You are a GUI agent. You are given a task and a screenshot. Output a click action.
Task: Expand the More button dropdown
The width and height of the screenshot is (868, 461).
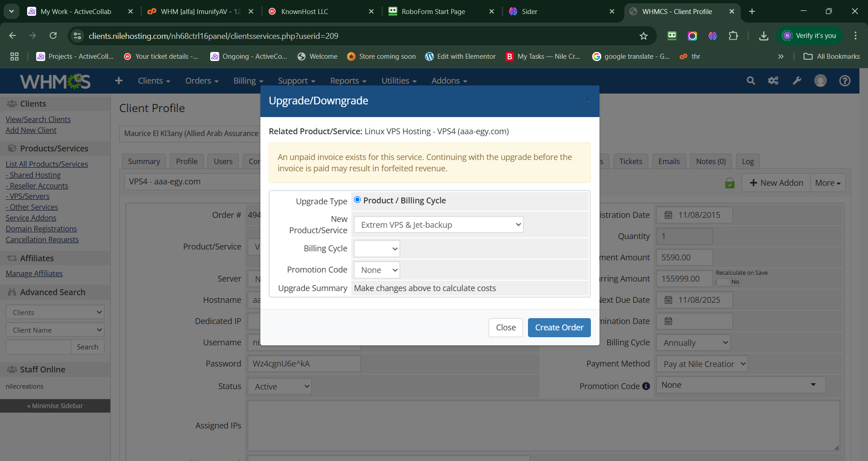(828, 183)
